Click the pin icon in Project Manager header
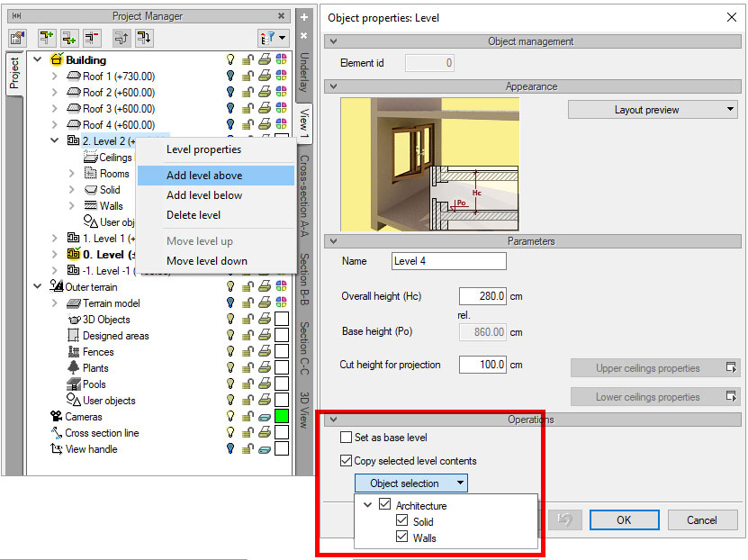748x560 pixels. pos(17,16)
